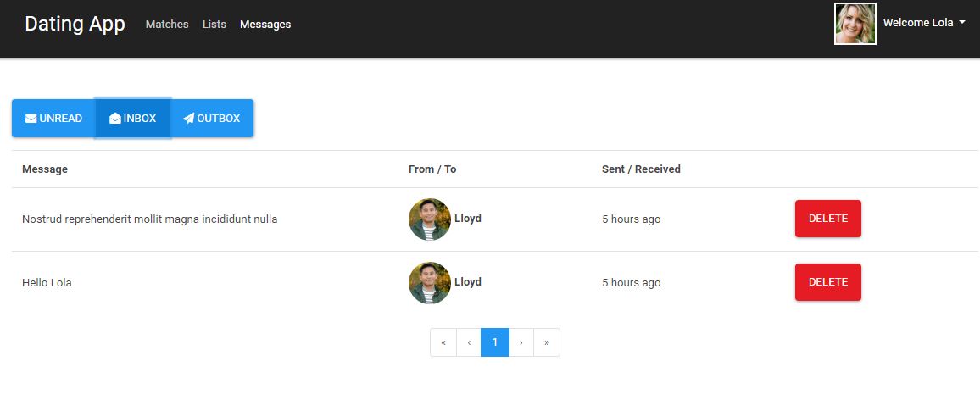Click the paper plane icon on the Outbox button
Image resolution: width=980 pixels, height=411 pixels.
point(189,118)
